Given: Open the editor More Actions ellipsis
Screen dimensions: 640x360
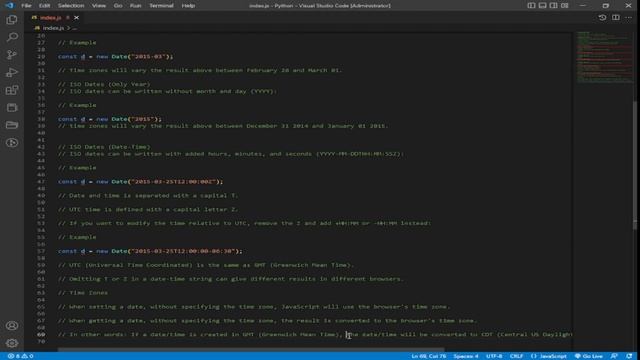Looking at the screenshot, I should (629, 18).
